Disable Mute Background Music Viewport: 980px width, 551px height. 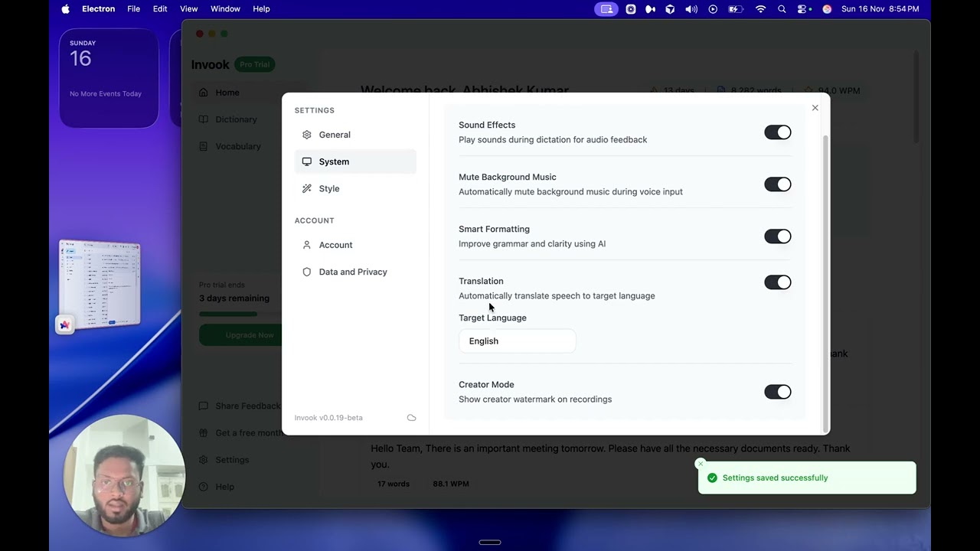777,184
